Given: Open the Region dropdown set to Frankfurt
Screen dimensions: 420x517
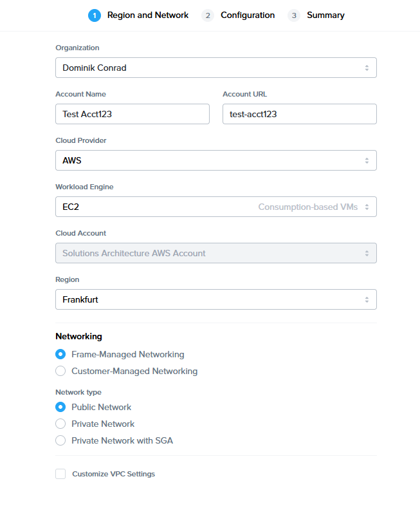Looking at the screenshot, I should click(206, 299).
